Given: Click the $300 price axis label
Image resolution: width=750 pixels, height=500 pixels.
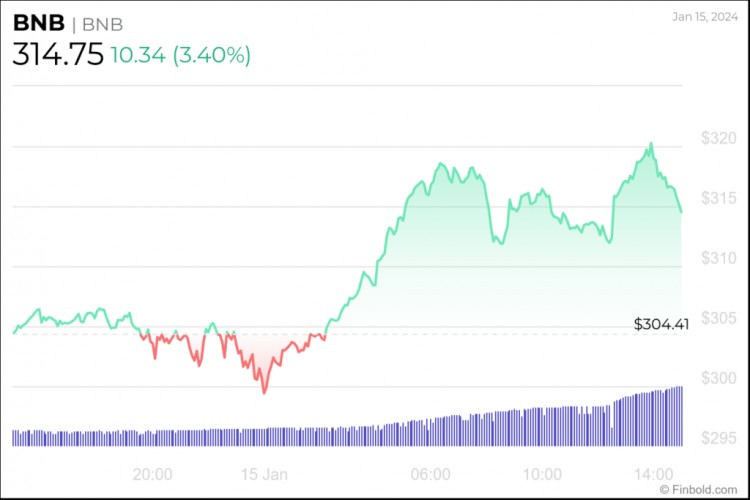Looking at the screenshot, I should tap(717, 378).
